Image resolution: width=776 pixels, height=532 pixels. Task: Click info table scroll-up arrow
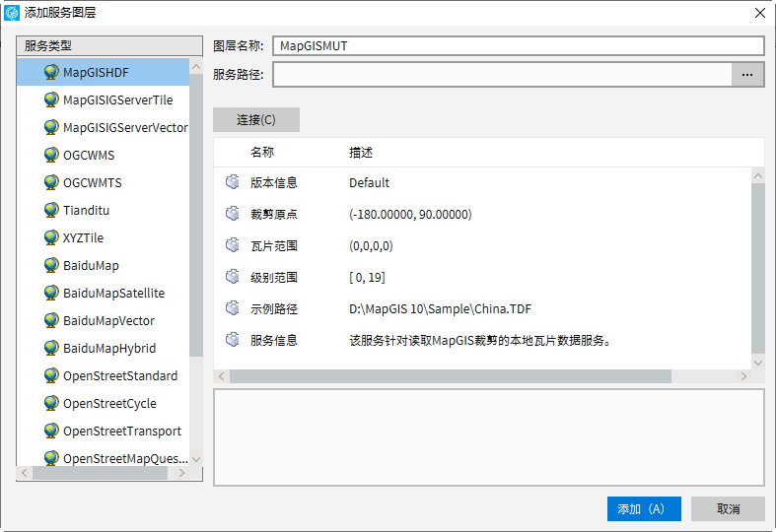(x=757, y=175)
